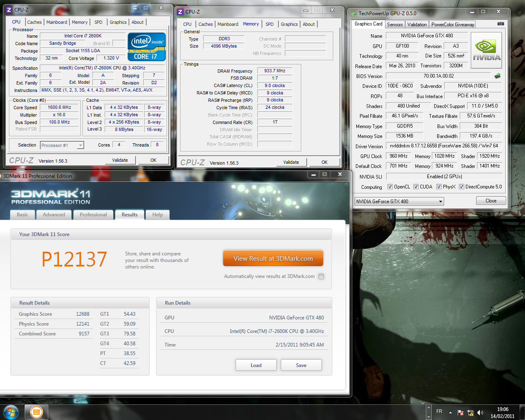
Task: Click View Result at 3DMark.com button
Action: pos(273,259)
